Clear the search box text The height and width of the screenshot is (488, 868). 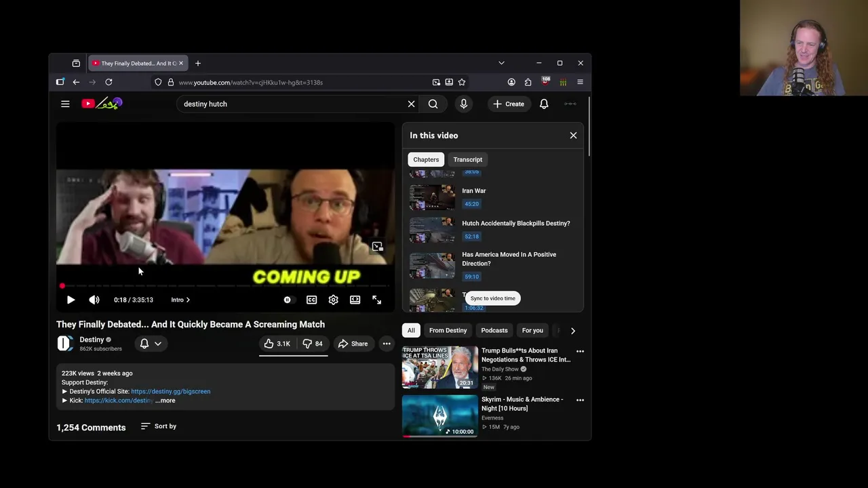pos(411,104)
